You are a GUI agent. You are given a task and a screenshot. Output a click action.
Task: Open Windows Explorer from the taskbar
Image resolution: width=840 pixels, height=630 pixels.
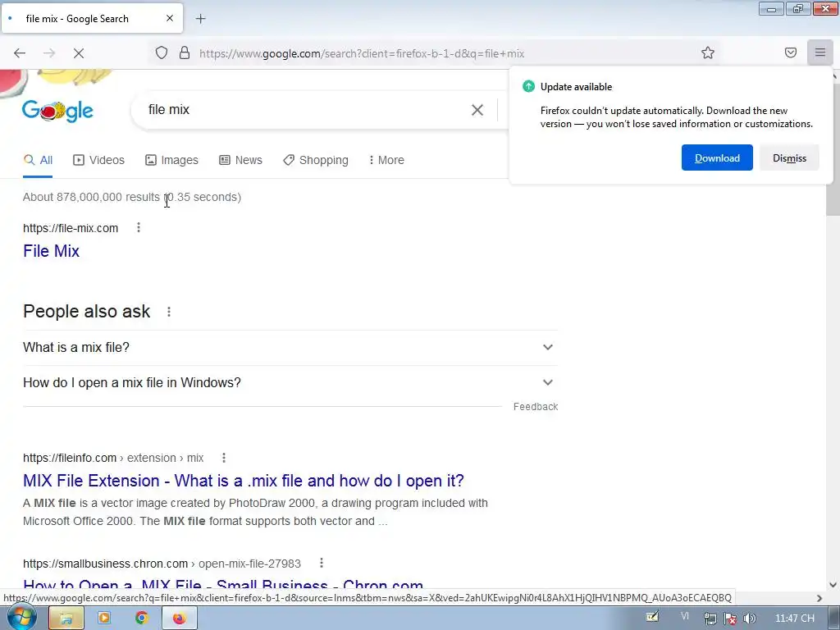pyautogui.click(x=66, y=619)
